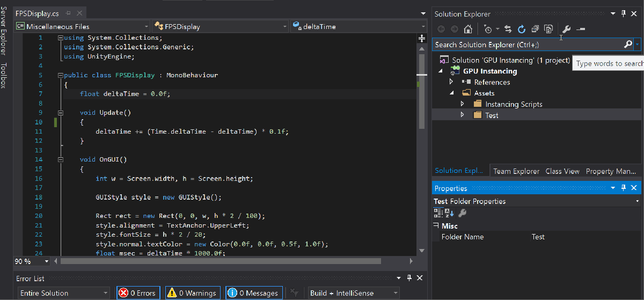Toggle auto-hide pin on Error List
Viewport: 644px width, 300px height.
(409, 278)
